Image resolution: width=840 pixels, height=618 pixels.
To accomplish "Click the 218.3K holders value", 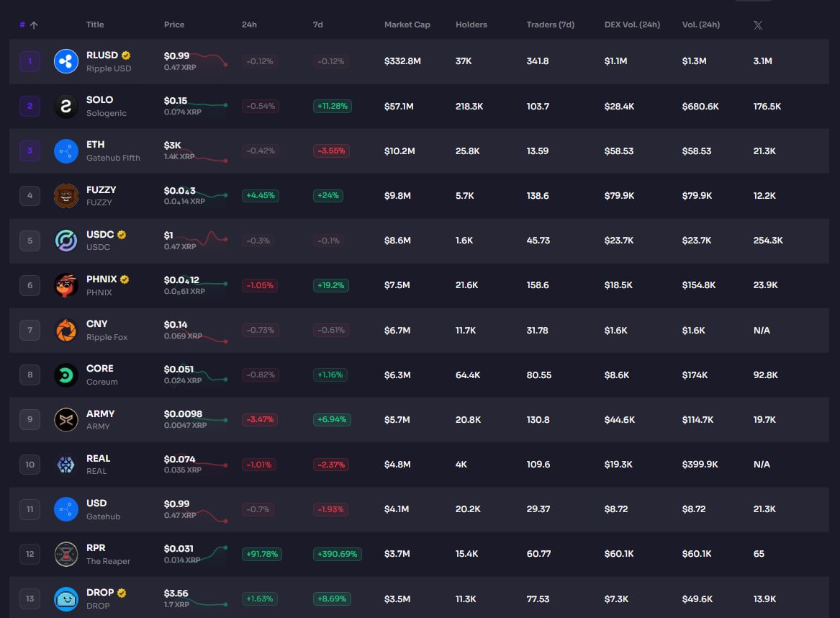I will [x=469, y=106].
